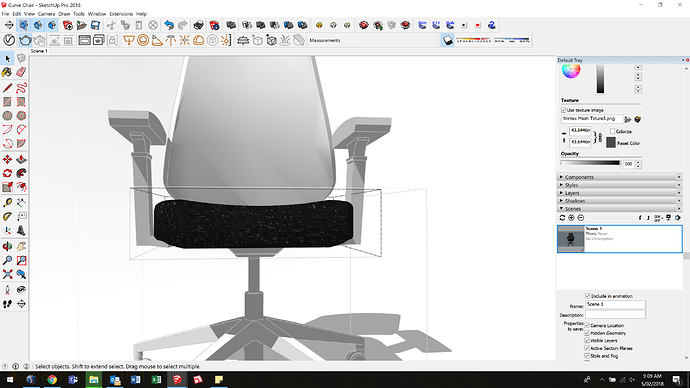
Task: Expand the Styles panel
Action: 620,185
